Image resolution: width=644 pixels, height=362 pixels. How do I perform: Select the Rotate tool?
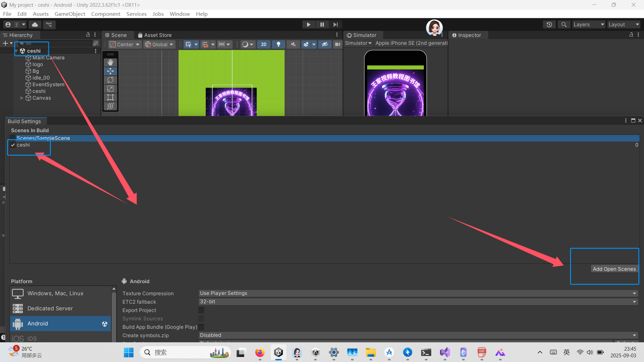point(110,80)
